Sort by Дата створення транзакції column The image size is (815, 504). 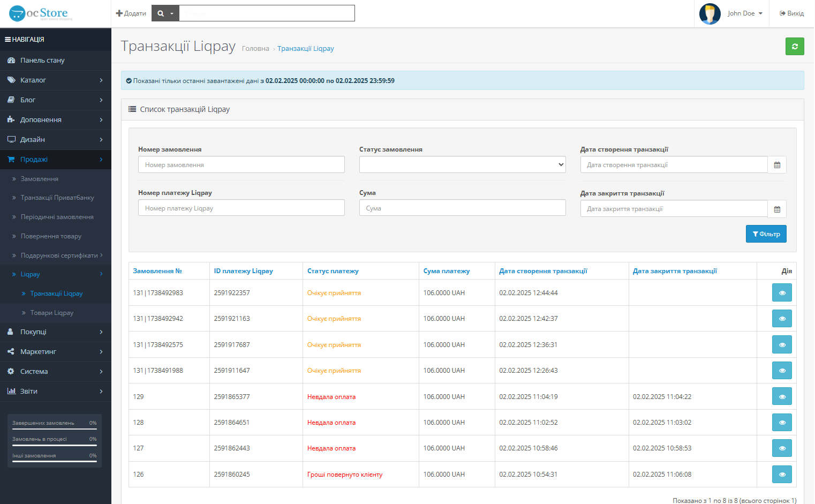tap(543, 271)
